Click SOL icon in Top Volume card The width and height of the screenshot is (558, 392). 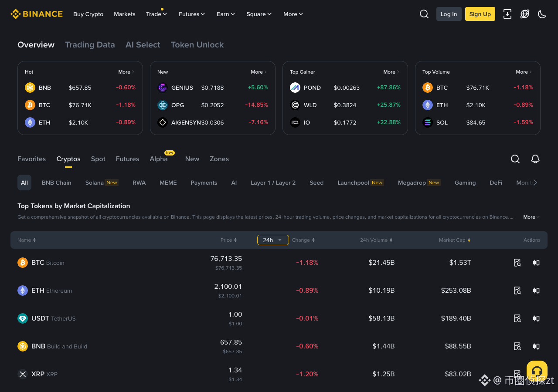[x=428, y=122]
